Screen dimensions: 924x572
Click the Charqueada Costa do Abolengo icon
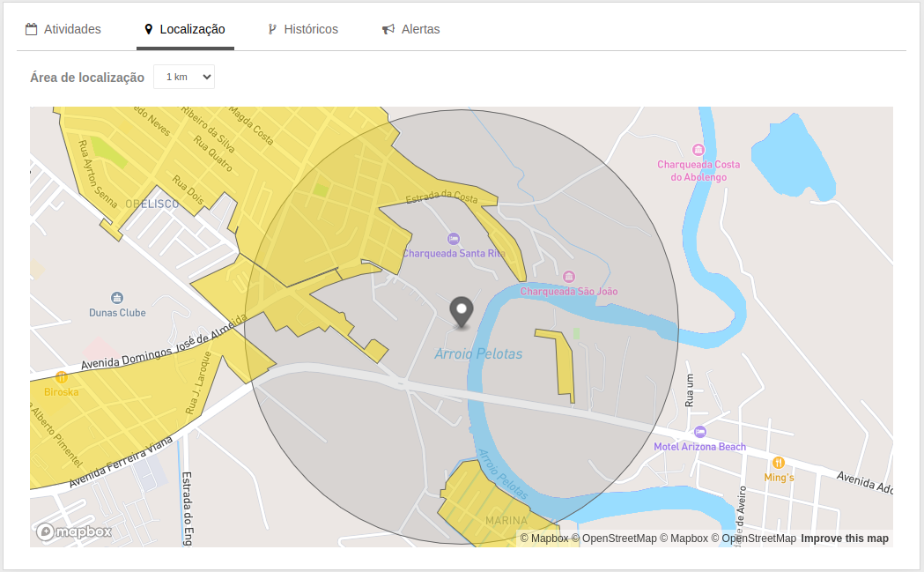tap(699, 150)
